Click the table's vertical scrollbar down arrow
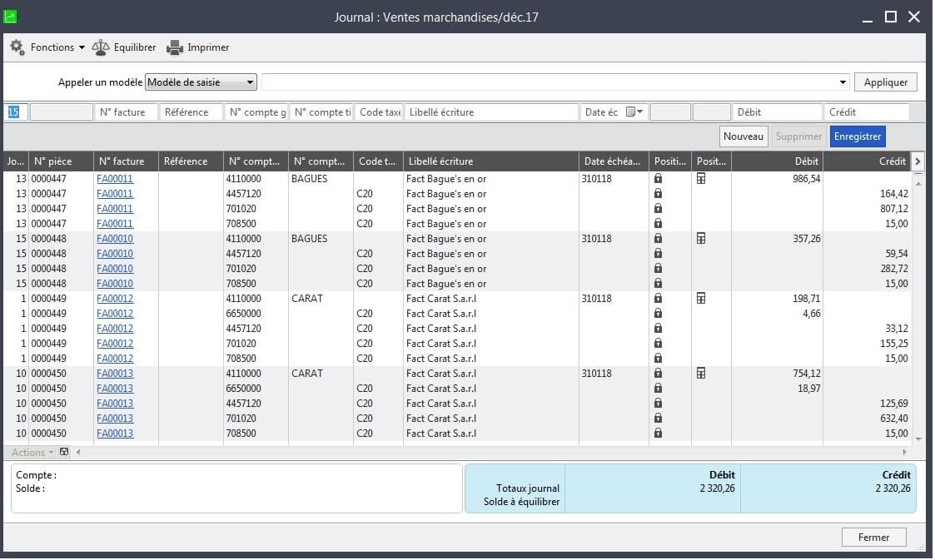935x560 pixels. pyautogui.click(x=918, y=439)
